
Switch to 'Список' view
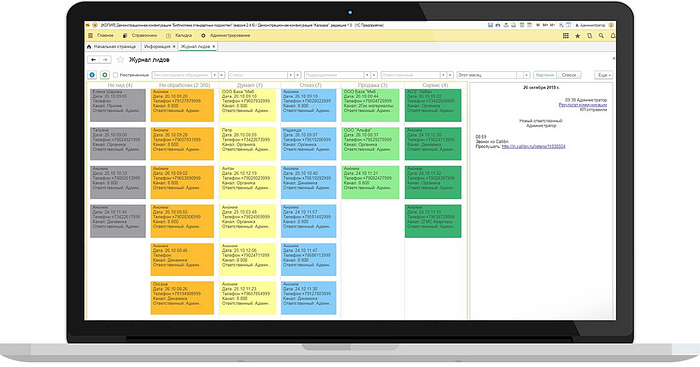tap(569, 75)
